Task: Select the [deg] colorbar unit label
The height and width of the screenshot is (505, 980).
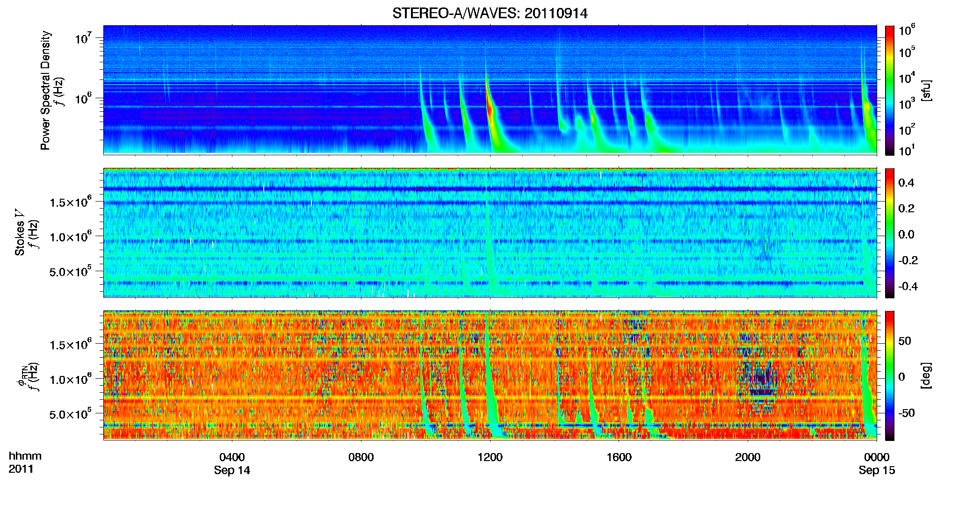Action: pyautogui.click(x=926, y=375)
